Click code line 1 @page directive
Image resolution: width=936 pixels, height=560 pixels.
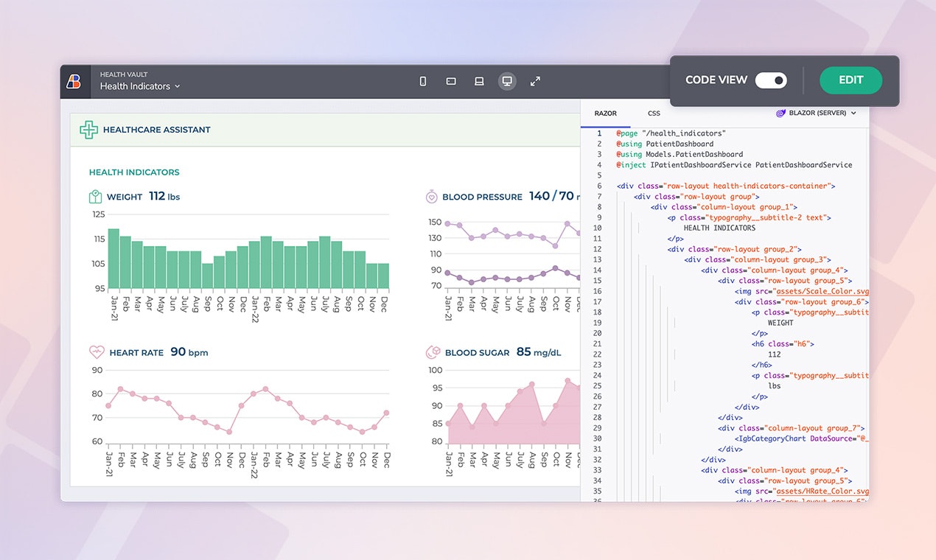[x=671, y=133]
